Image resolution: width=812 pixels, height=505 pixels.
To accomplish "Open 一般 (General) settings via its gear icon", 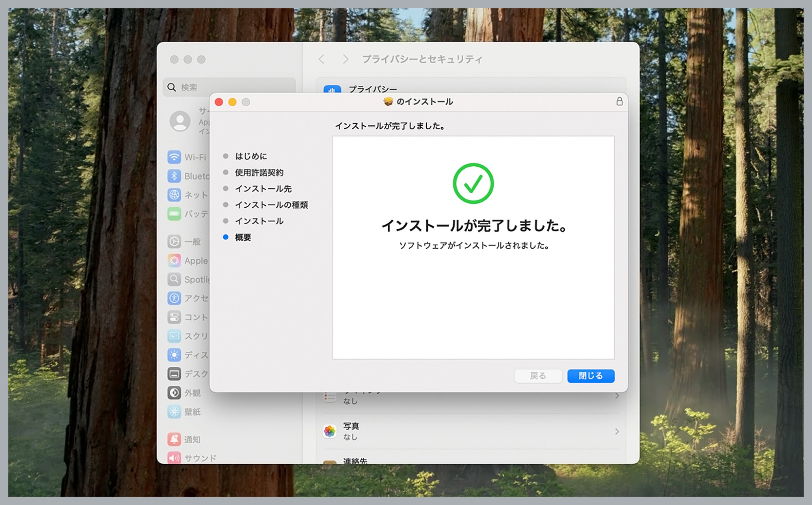I will click(174, 241).
